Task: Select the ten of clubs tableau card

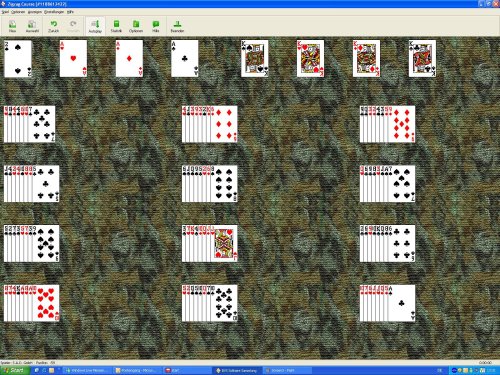Action: tap(224, 303)
